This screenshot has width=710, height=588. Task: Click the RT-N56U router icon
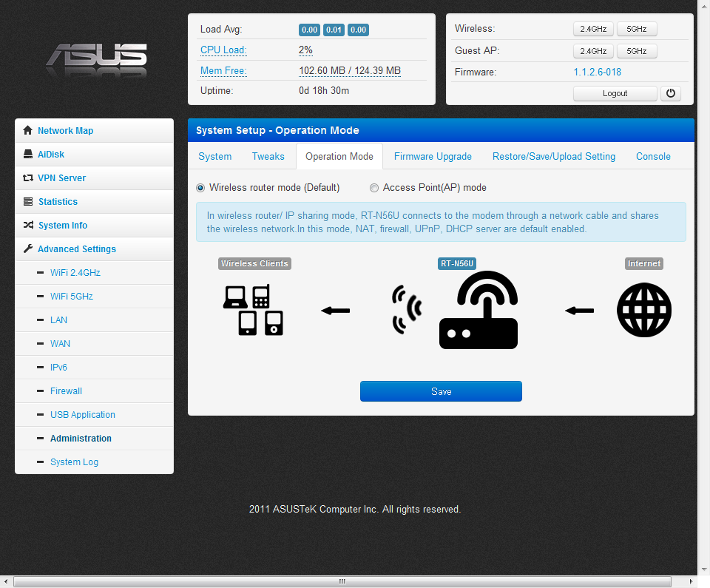(x=479, y=311)
